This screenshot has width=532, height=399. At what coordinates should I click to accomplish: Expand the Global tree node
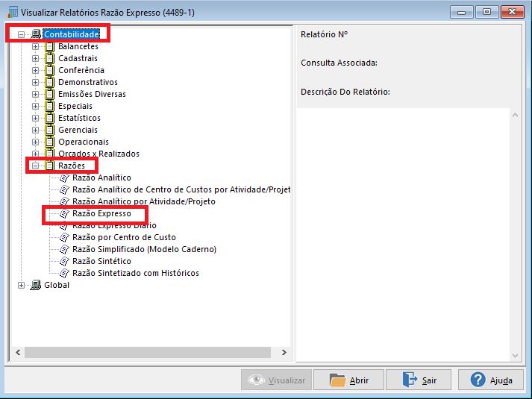point(21,285)
